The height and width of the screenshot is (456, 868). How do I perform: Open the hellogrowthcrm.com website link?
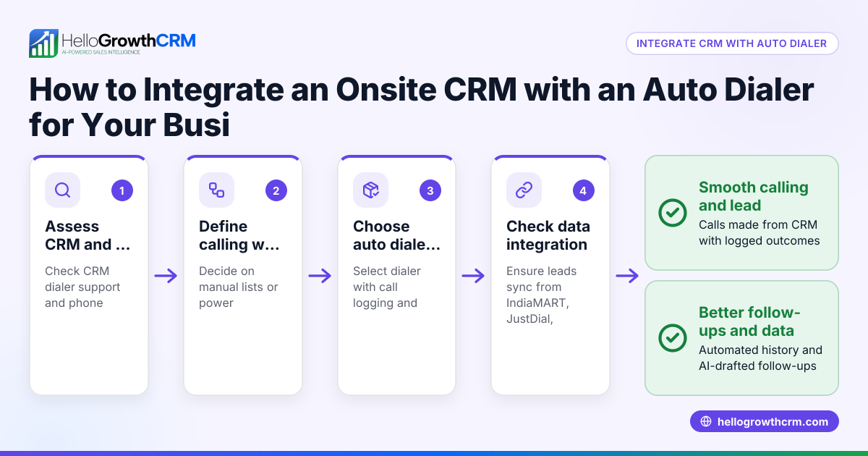click(764, 421)
